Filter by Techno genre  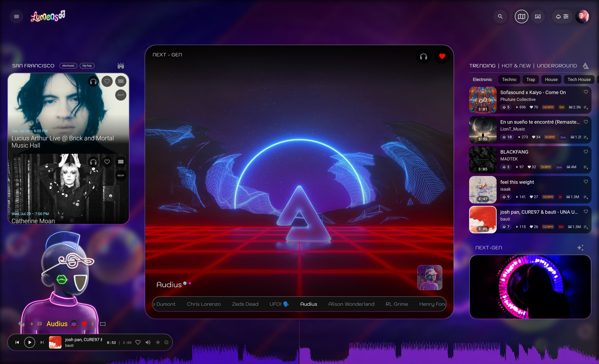tap(509, 80)
